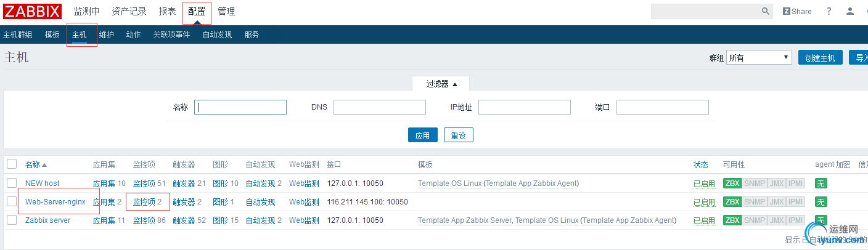
Task: Collapse the 过滤器 filter panel
Action: coord(441,84)
